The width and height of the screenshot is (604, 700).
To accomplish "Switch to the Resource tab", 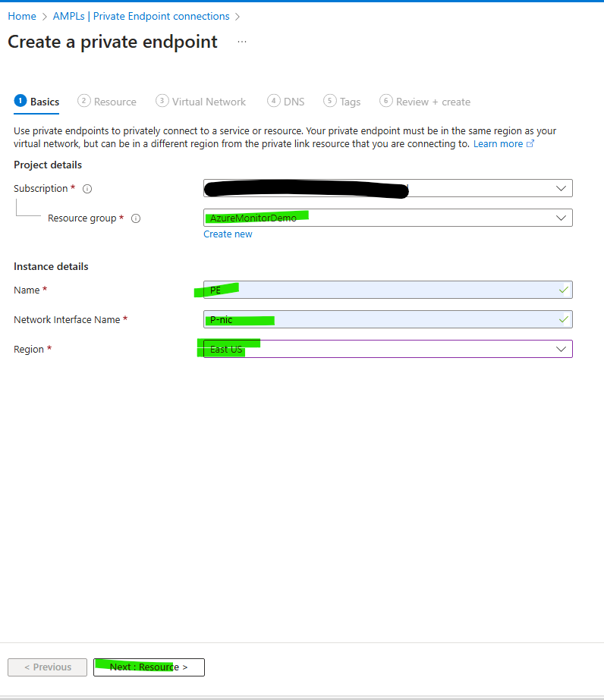I will pos(107,102).
